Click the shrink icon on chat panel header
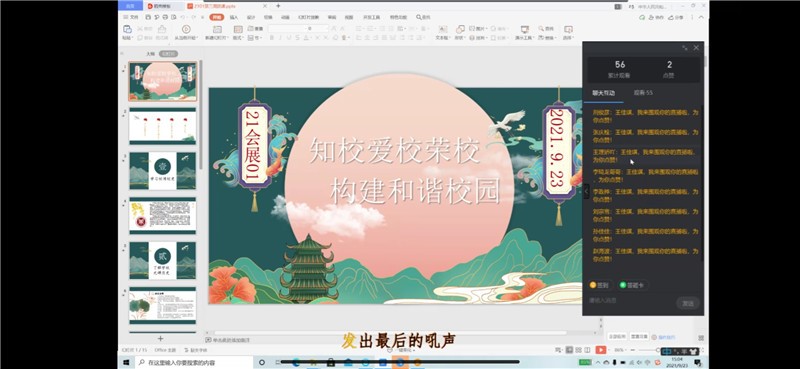800x369 pixels. coord(685,47)
